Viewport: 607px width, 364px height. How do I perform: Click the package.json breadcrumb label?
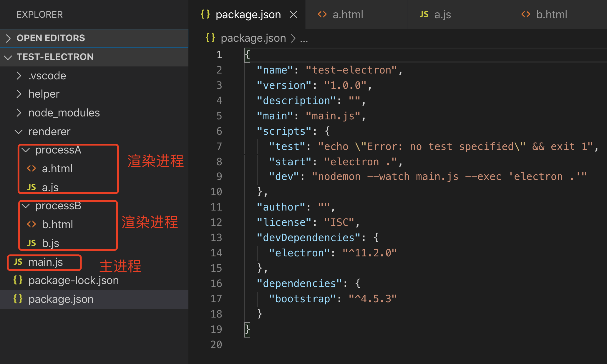253,38
